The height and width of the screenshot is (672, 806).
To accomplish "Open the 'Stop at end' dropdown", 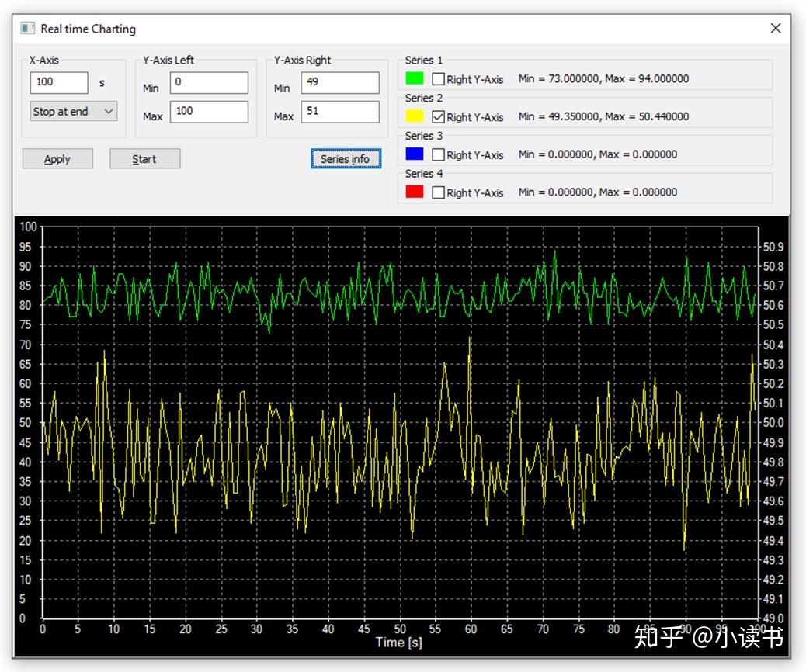I will (x=74, y=112).
